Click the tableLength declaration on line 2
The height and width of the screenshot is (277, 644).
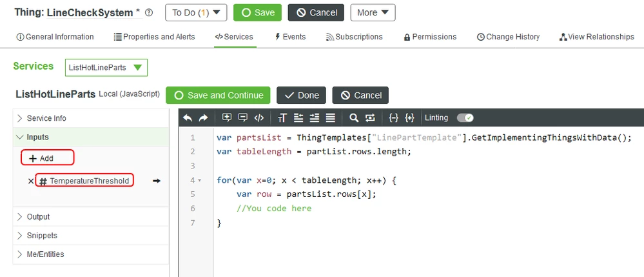pos(314,152)
